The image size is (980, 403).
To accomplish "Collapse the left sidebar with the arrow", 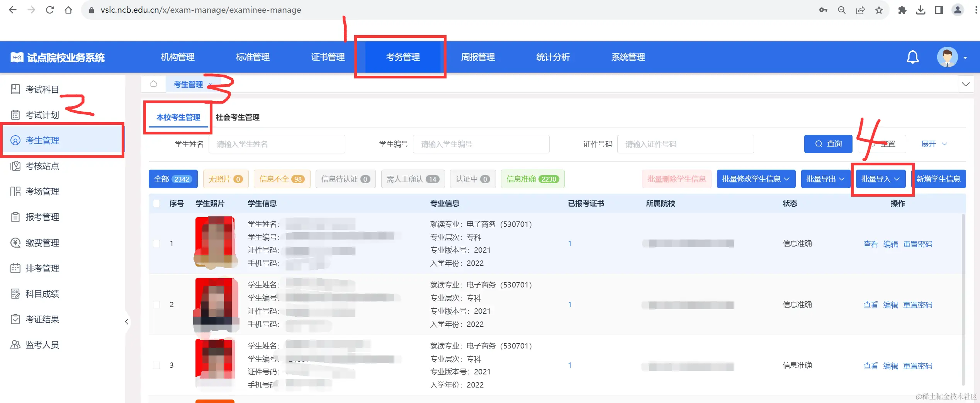I will (127, 321).
